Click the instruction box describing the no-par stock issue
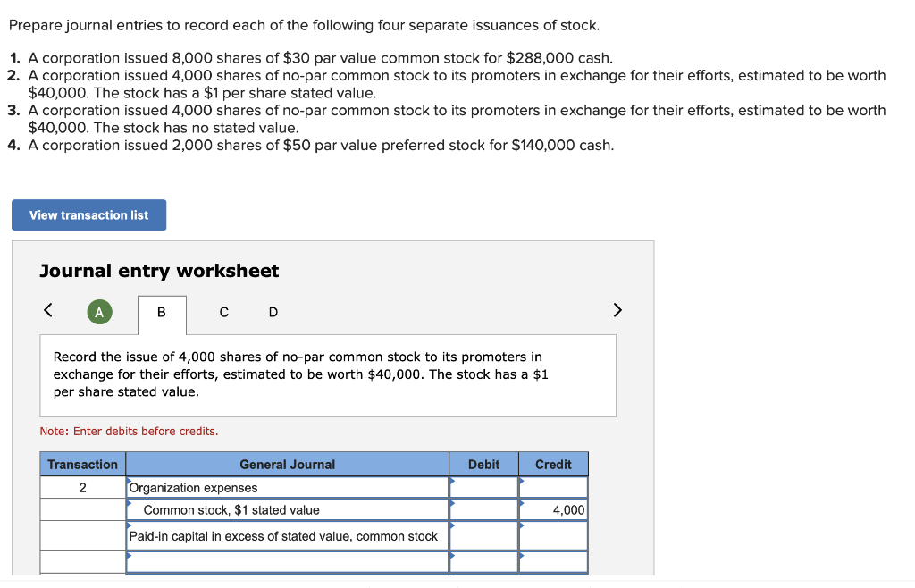The width and height of the screenshot is (915, 588). [328, 374]
